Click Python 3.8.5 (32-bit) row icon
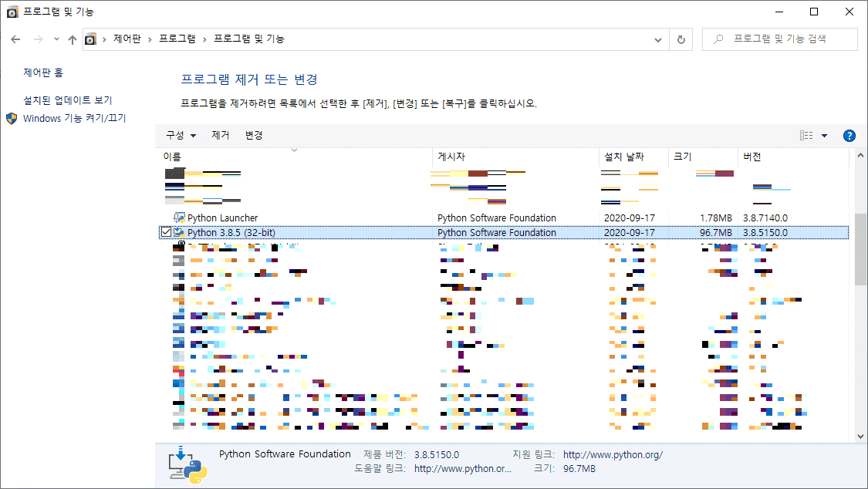868x489 pixels. 179,232
